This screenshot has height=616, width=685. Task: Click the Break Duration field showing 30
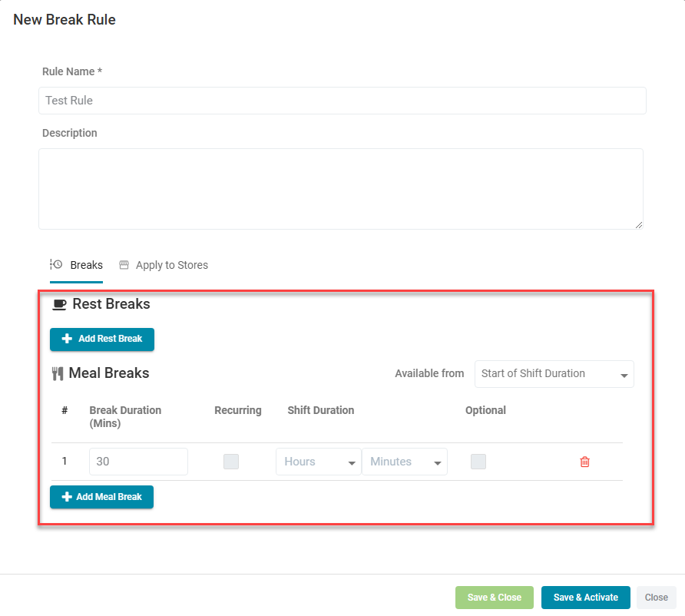(138, 462)
